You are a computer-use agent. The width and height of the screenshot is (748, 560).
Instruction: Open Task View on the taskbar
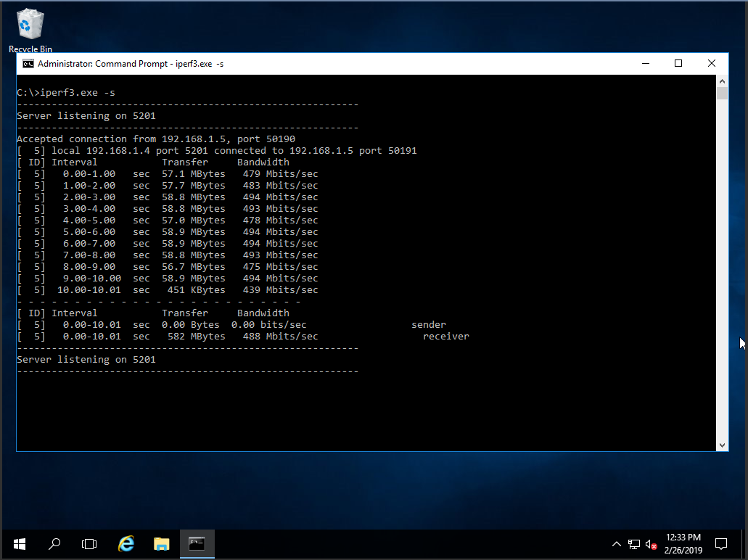pyautogui.click(x=89, y=544)
